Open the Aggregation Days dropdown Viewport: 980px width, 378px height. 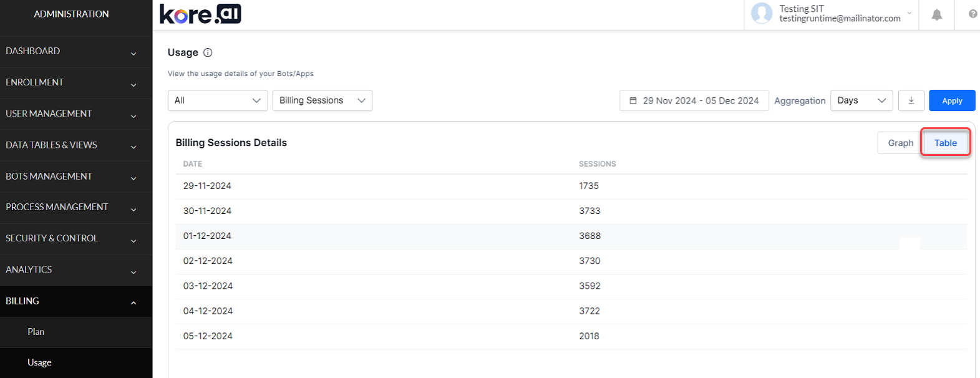tap(861, 100)
